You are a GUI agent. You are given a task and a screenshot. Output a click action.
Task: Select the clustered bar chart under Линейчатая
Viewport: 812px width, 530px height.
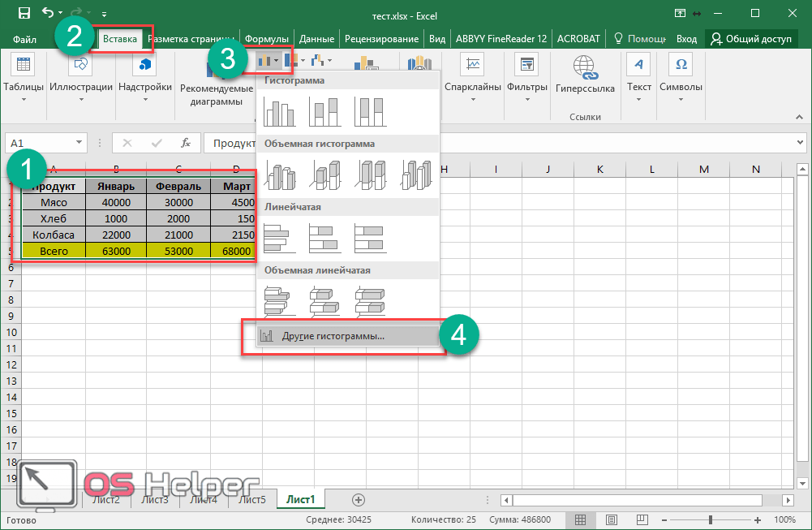coord(281,238)
